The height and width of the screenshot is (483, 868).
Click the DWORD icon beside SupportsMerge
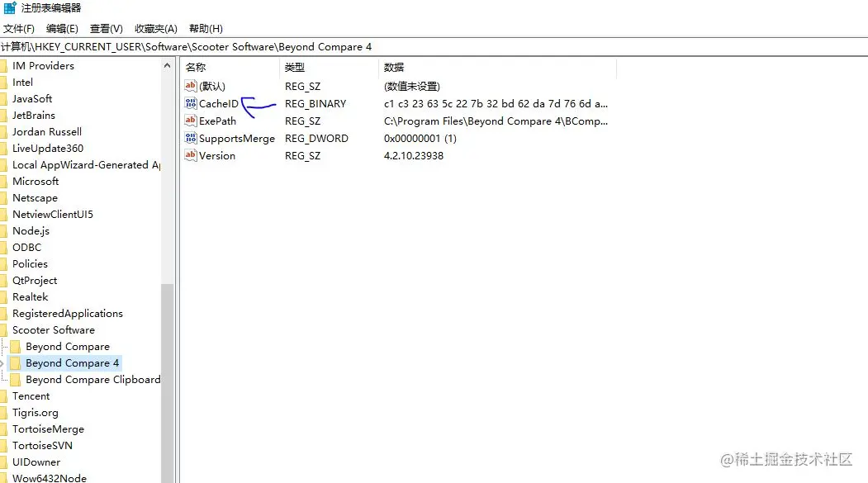(x=191, y=138)
